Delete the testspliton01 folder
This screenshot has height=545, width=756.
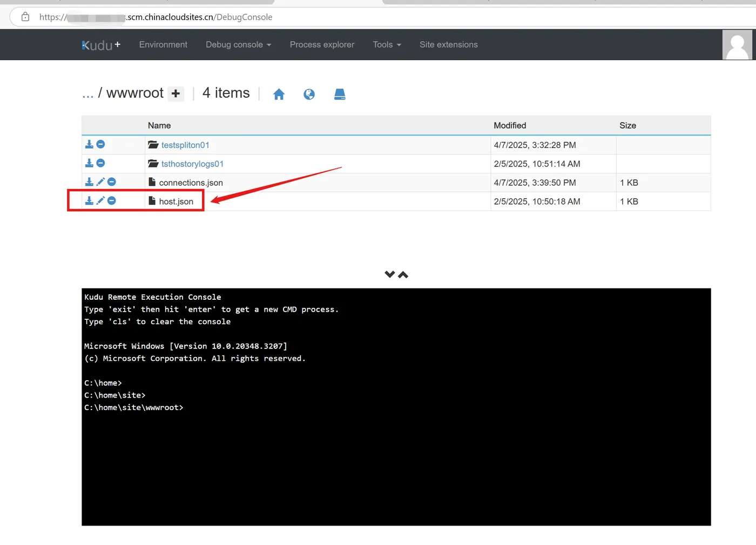(x=100, y=144)
